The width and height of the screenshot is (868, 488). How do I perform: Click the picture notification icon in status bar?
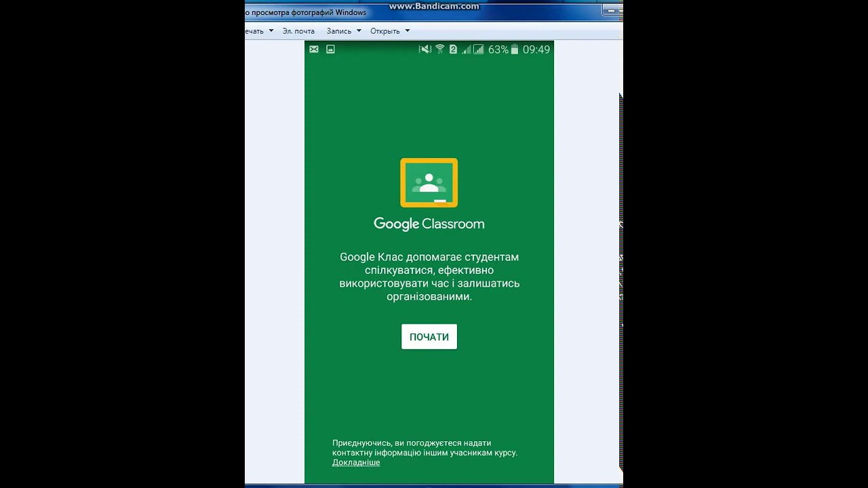tap(330, 49)
